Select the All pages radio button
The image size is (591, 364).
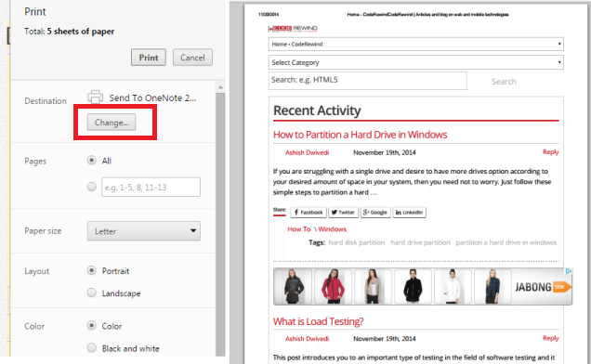(x=92, y=161)
